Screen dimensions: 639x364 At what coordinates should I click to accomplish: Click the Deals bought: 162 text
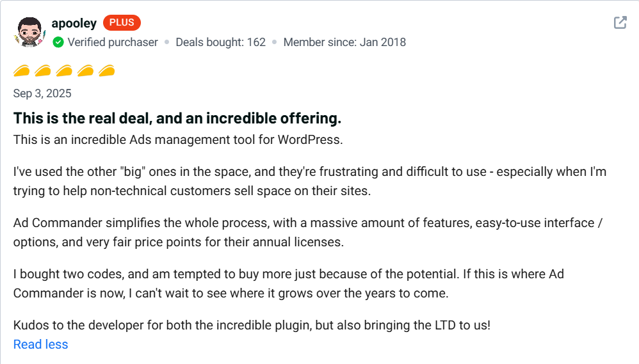tap(220, 42)
